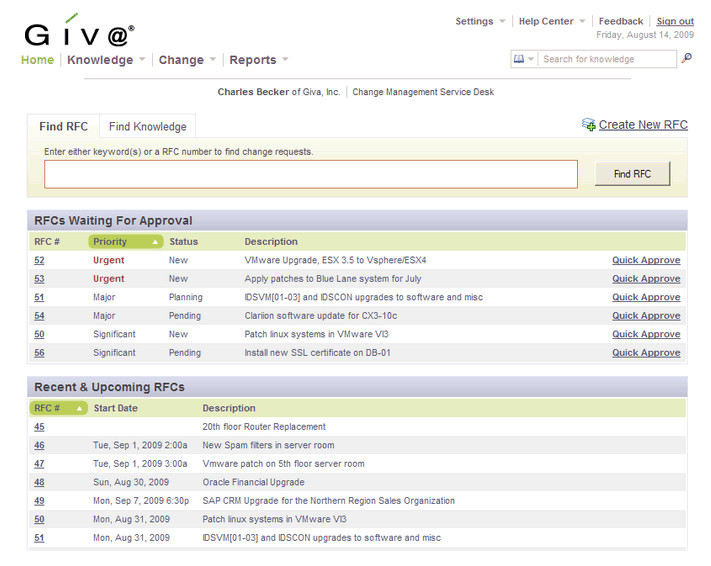Open RFC 48 Oracle Financial Upgrade

39,483
